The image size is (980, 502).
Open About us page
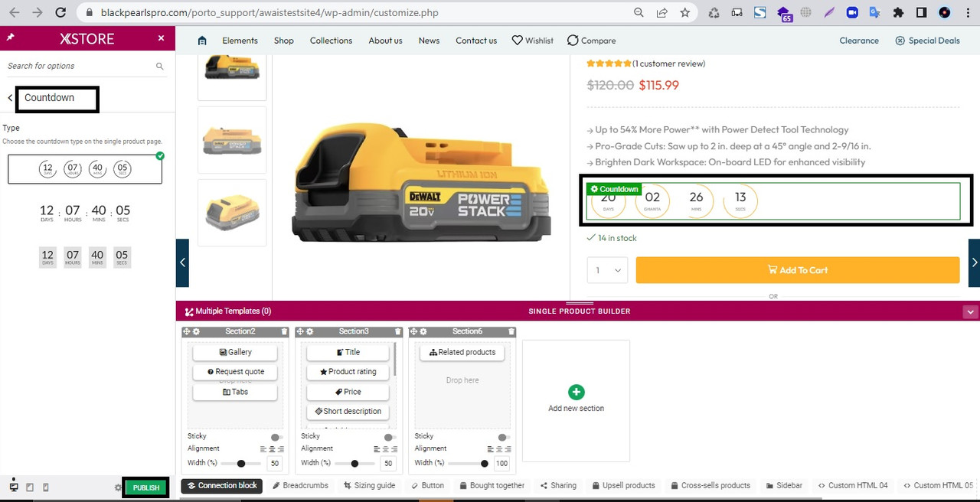(385, 41)
